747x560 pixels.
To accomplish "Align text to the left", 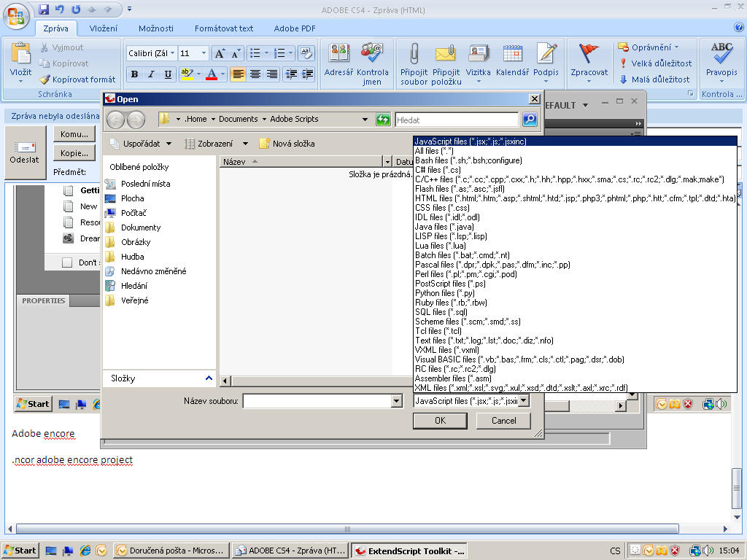I will point(239,74).
